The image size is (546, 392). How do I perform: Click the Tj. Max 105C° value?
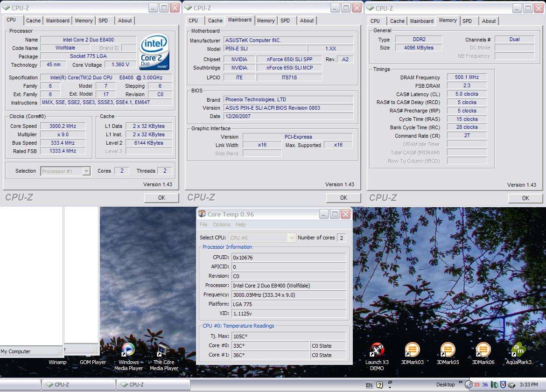coord(289,336)
